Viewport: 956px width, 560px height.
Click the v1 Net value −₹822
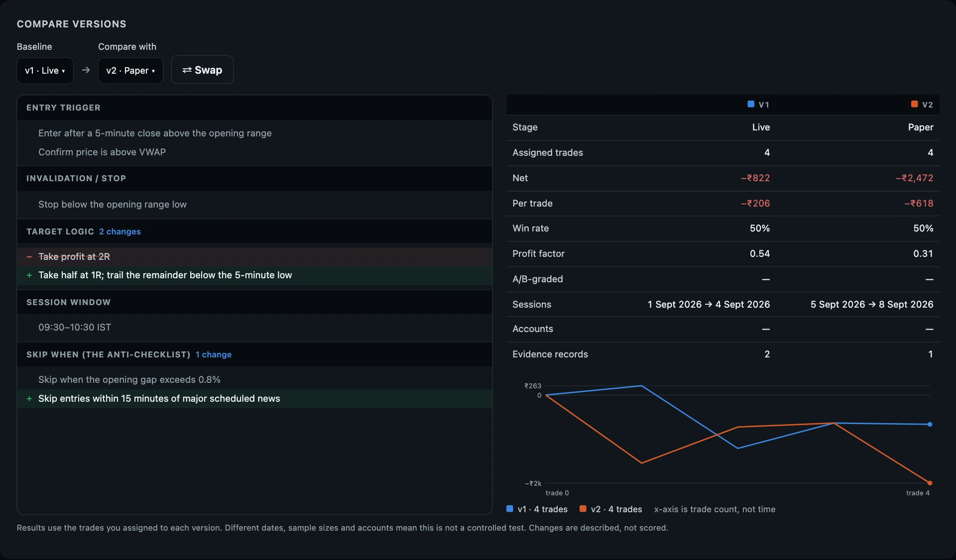pyautogui.click(x=755, y=178)
